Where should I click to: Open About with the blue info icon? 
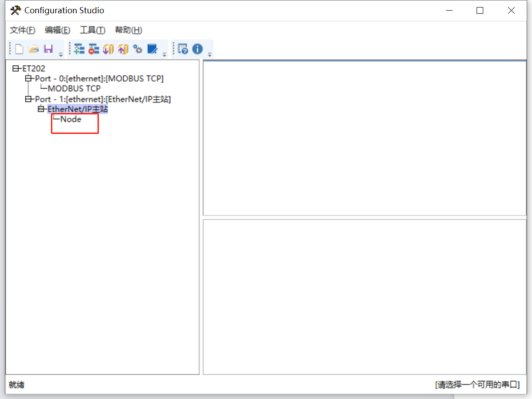tap(197, 49)
